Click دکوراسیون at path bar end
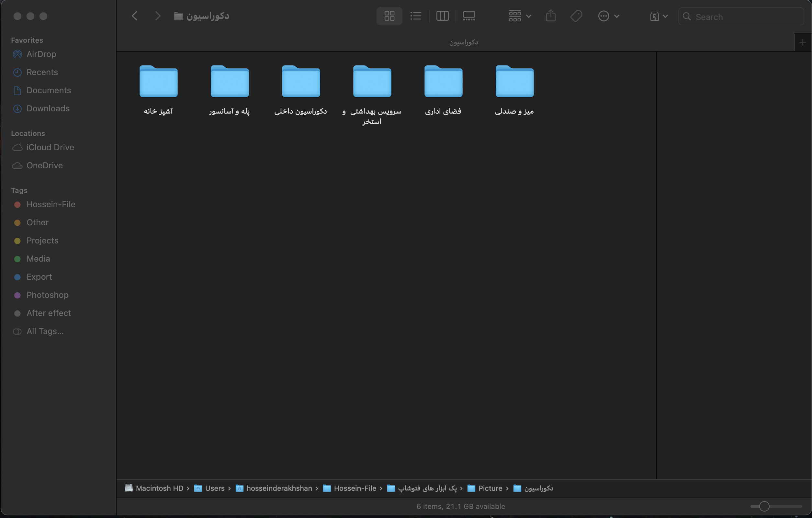Screen dimensions: 812x518 533,488
